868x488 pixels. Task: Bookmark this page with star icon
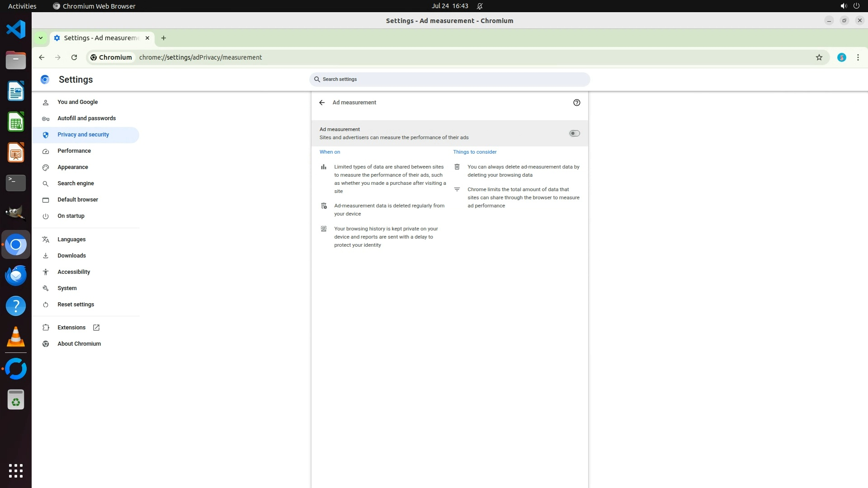(819, 57)
